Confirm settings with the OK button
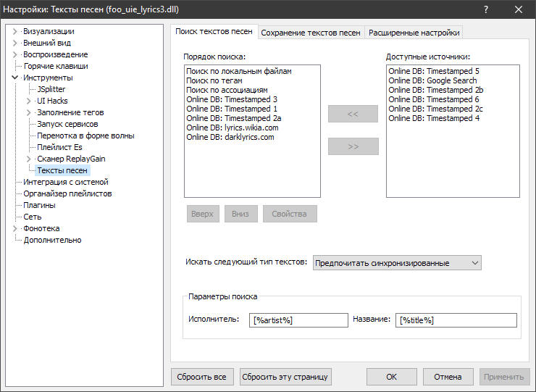This screenshot has width=536, height=392. pos(391,377)
